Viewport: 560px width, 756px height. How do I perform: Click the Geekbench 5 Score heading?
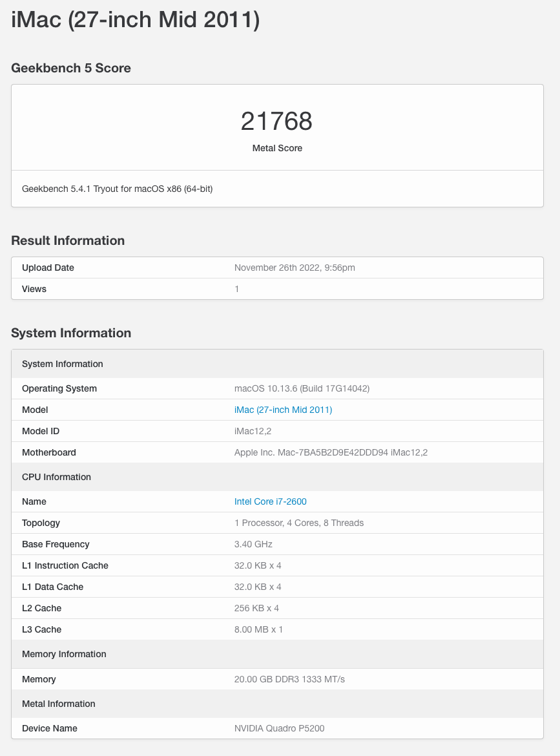(71, 68)
